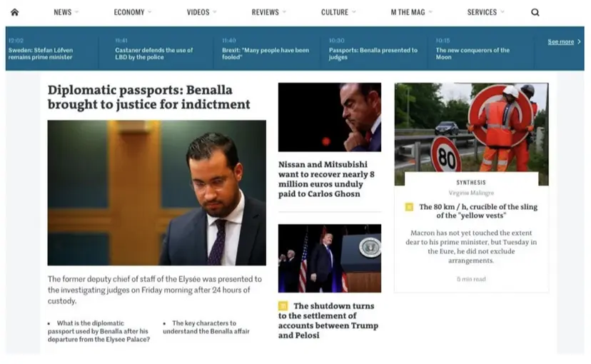The height and width of the screenshot is (364, 591).
Task: Open Sweden Stefan Löfven ticker headline
Action: point(41,54)
